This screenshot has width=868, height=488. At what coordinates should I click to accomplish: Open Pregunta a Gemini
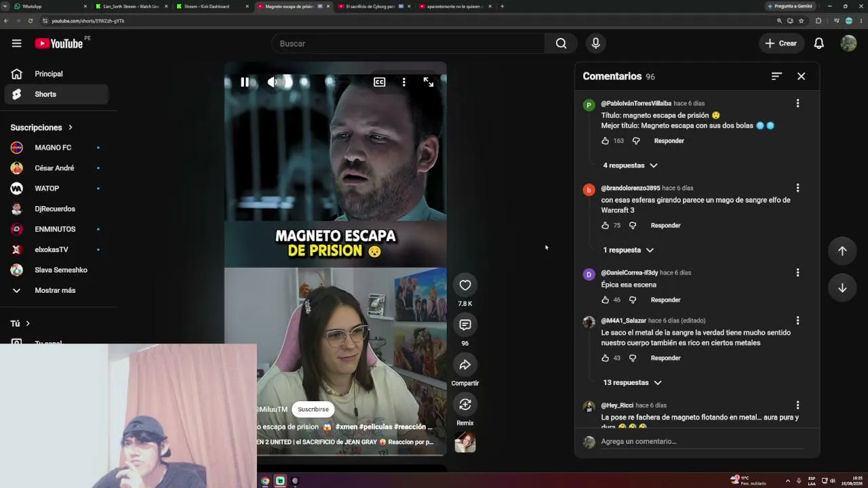[790, 6]
